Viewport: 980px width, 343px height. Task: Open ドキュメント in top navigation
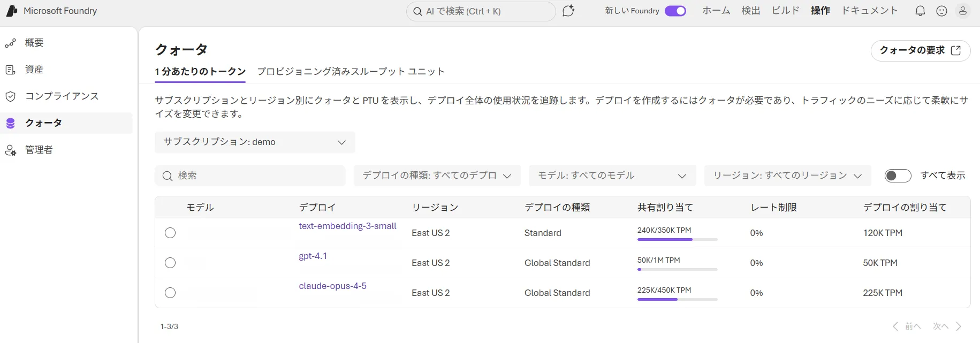point(870,11)
